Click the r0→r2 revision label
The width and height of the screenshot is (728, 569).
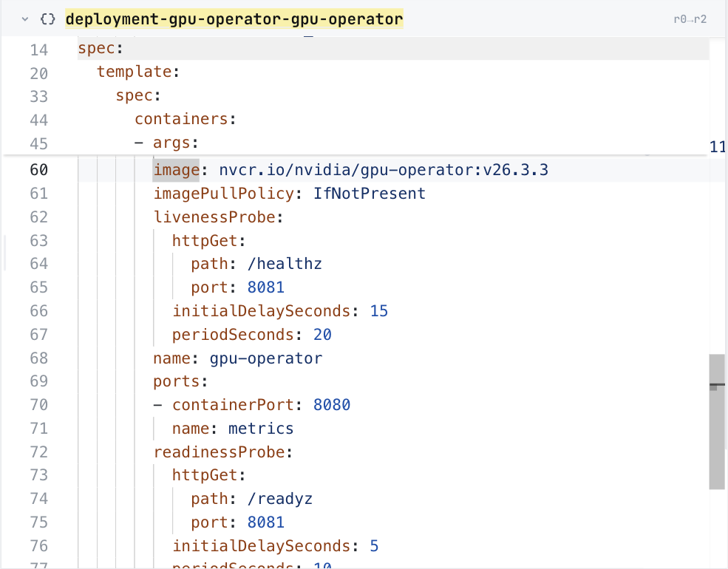[x=690, y=19]
